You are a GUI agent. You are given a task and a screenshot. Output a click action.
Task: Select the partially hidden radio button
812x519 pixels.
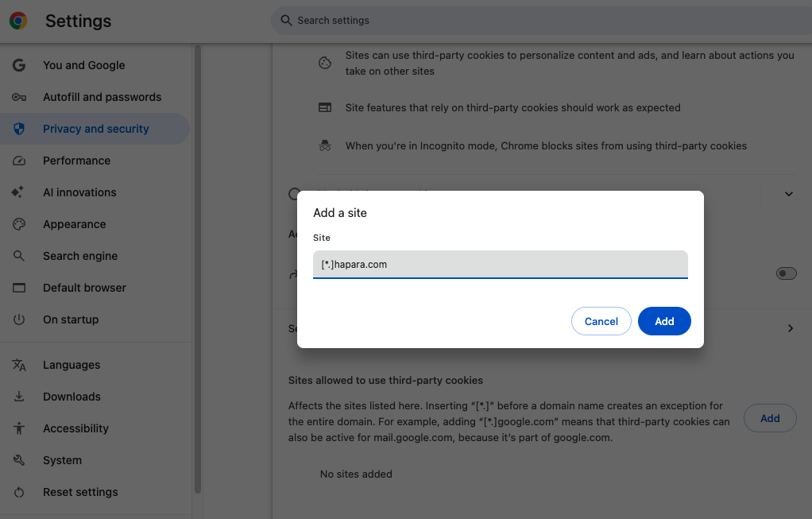pyautogui.click(x=294, y=194)
